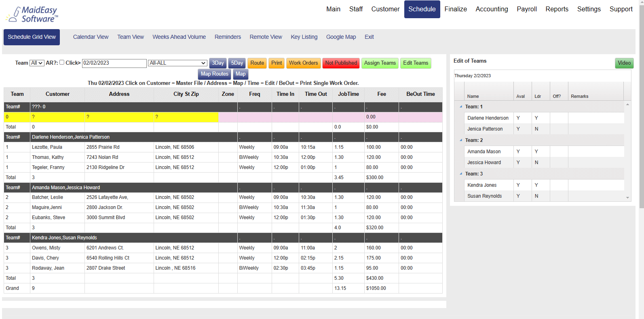Click the 5Day button
This screenshot has width=644, height=319.
237,63
